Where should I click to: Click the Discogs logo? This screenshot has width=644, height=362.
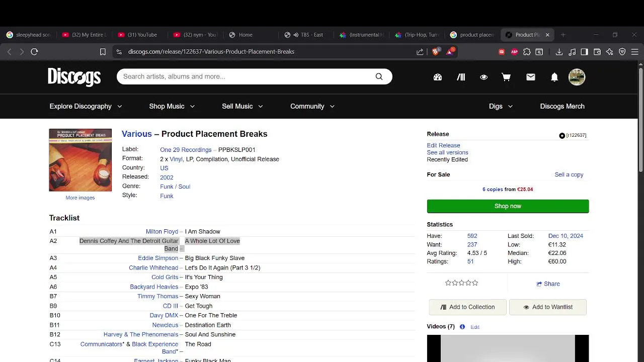pos(74,76)
